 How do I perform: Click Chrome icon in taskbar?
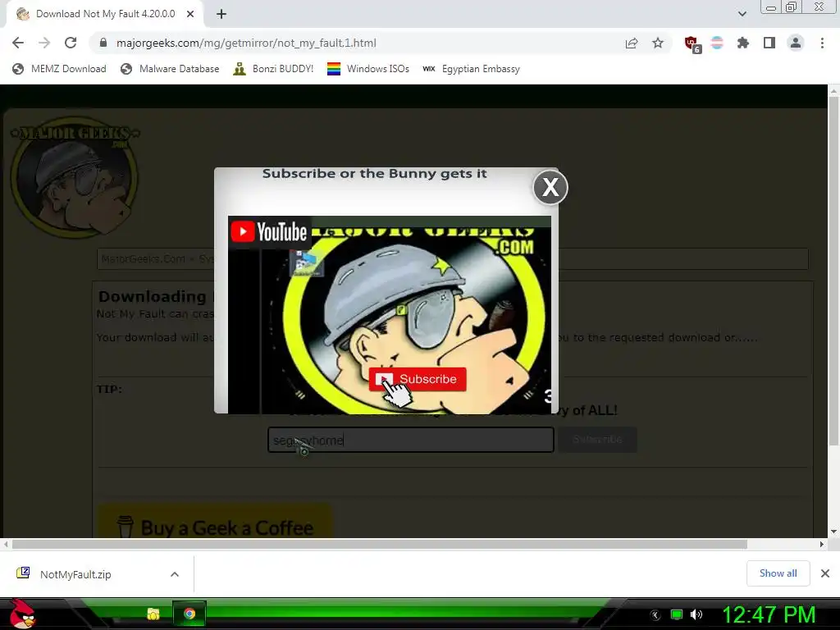pos(189,614)
